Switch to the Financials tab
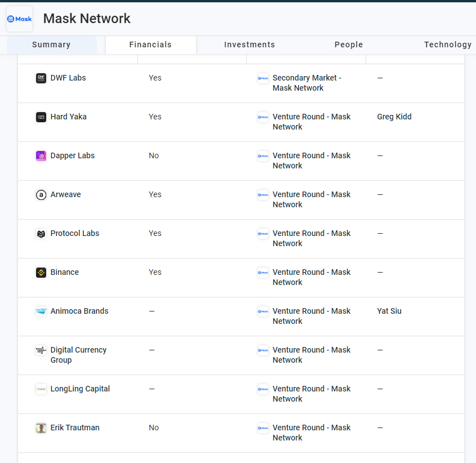 [x=150, y=44]
